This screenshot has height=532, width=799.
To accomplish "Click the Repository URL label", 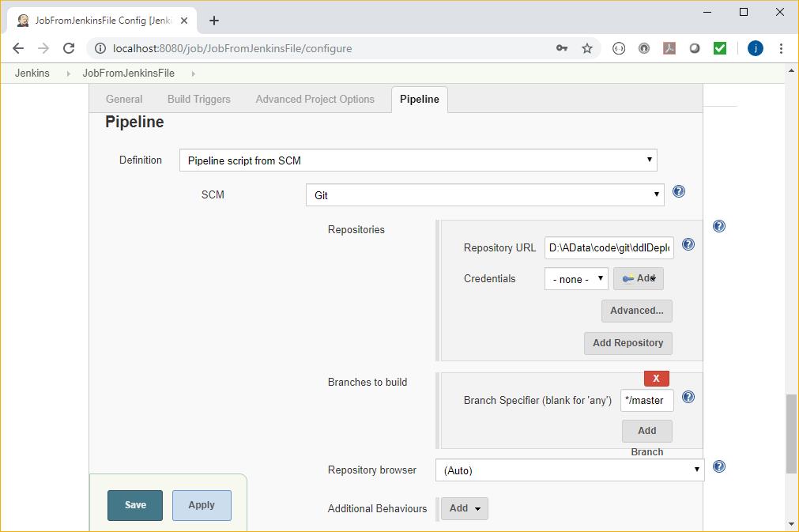I will (500, 247).
